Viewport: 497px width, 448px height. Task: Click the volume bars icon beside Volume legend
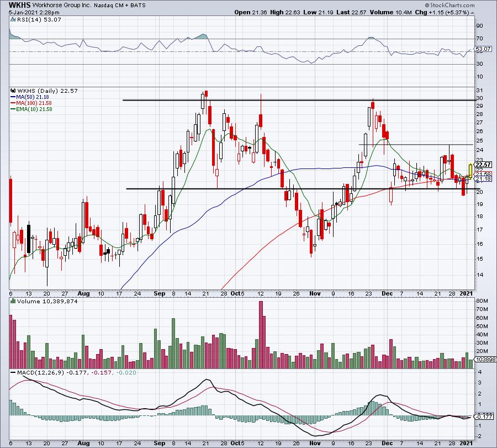coord(13,301)
